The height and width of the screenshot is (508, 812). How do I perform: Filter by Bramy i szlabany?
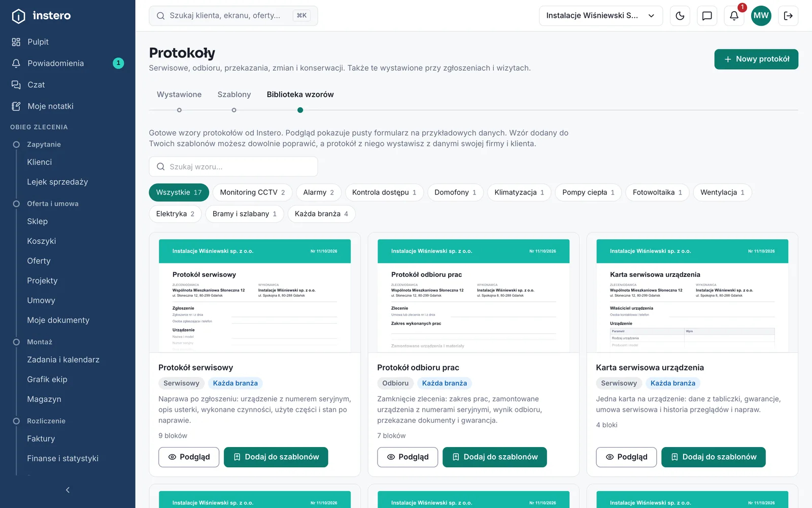click(245, 214)
